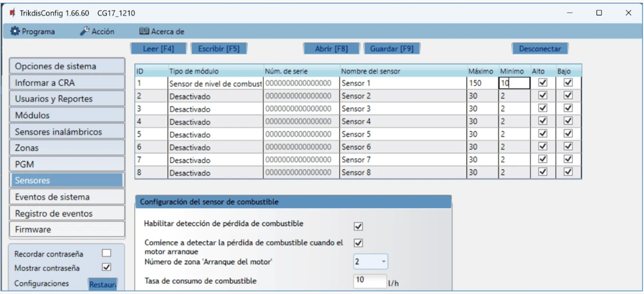The image size is (644, 294).
Task: Click the Acción wrench icon
Action: tap(85, 32)
